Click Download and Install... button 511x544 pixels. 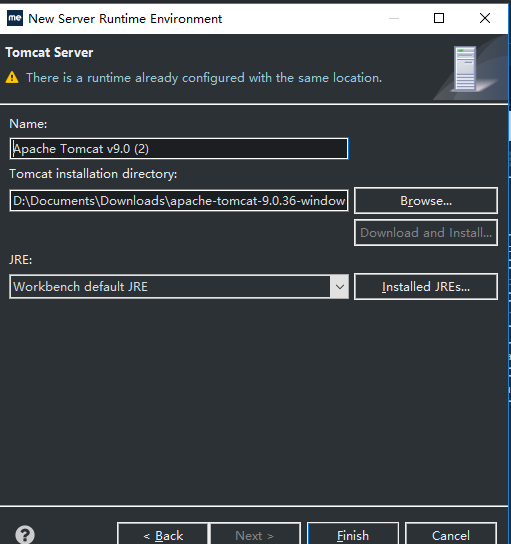click(426, 232)
